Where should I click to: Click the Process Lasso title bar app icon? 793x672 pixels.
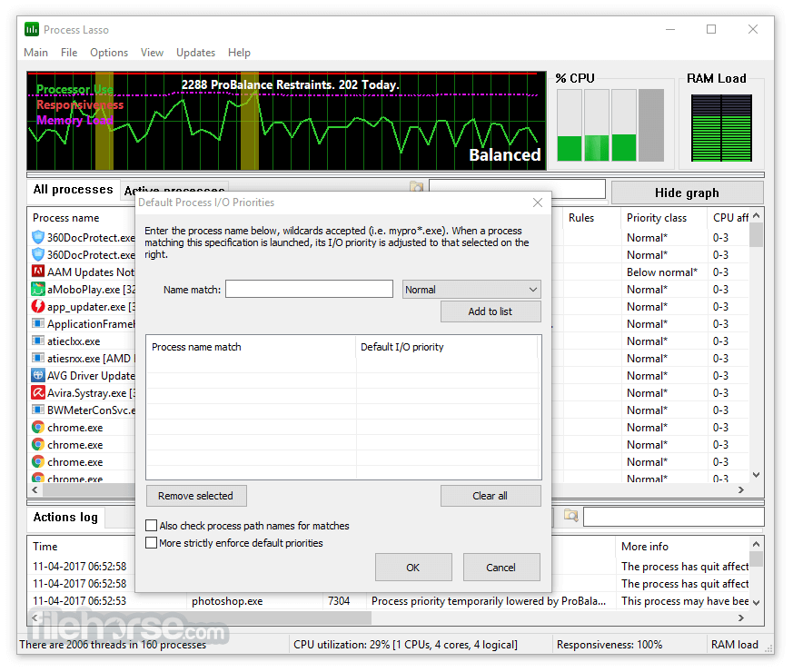pyautogui.click(x=32, y=29)
